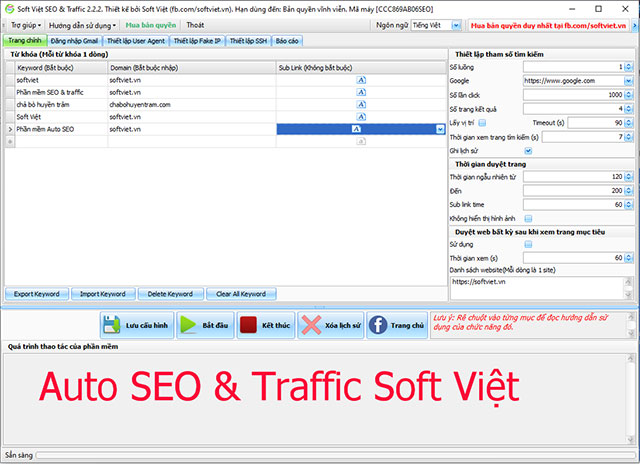
Task: Click sub link icon for Phần mềm SEO & traffic
Action: pyautogui.click(x=361, y=92)
